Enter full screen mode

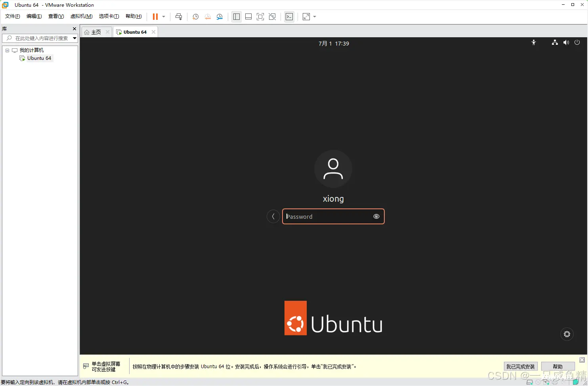tap(260, 17)
